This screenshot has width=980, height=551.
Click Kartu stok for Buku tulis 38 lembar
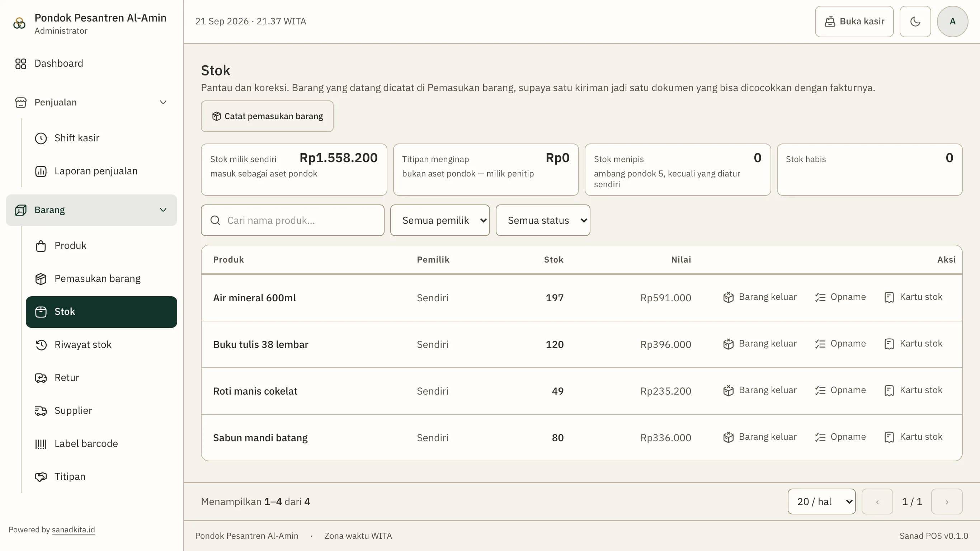tap(913, 344)
